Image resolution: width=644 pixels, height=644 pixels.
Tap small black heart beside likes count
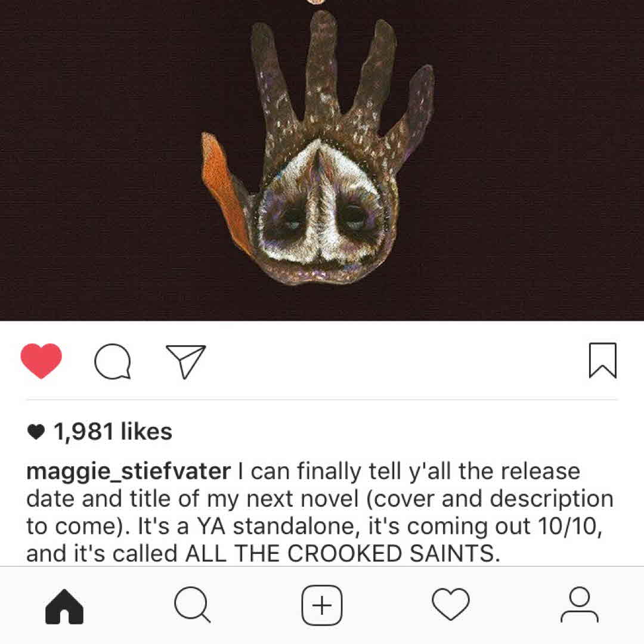(36, 432)
